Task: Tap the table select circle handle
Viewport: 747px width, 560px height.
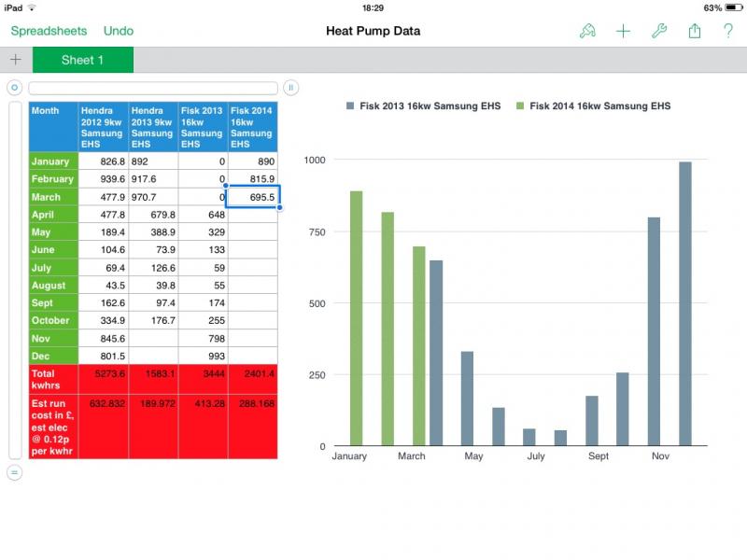Action: (x=14, y=88)
